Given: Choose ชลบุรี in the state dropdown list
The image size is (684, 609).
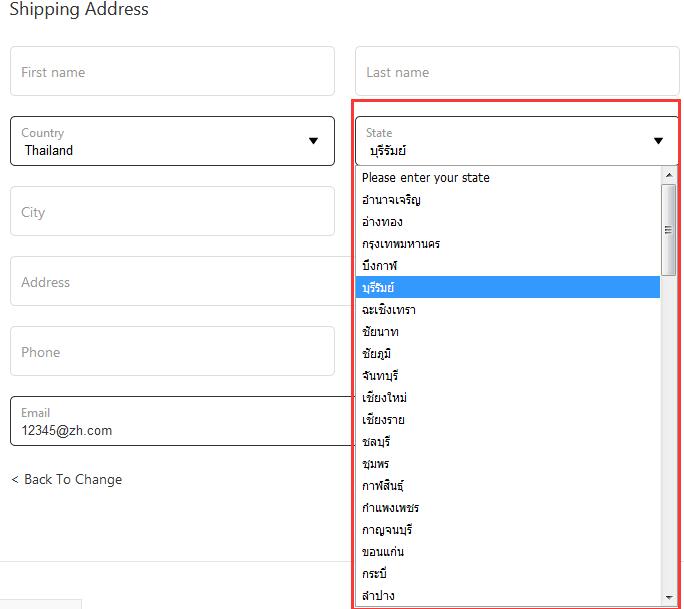Looking at the screenshot, I should [379, 442].
